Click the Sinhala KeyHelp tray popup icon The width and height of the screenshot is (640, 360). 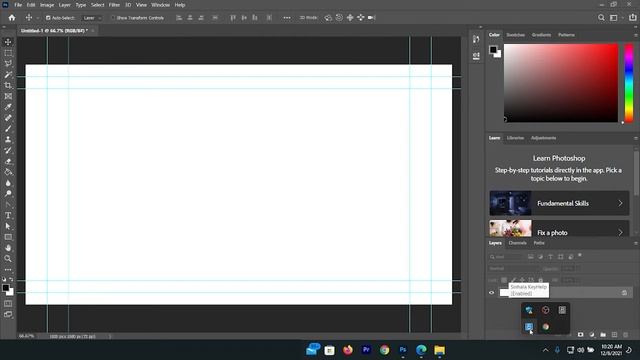click(529, 327)
